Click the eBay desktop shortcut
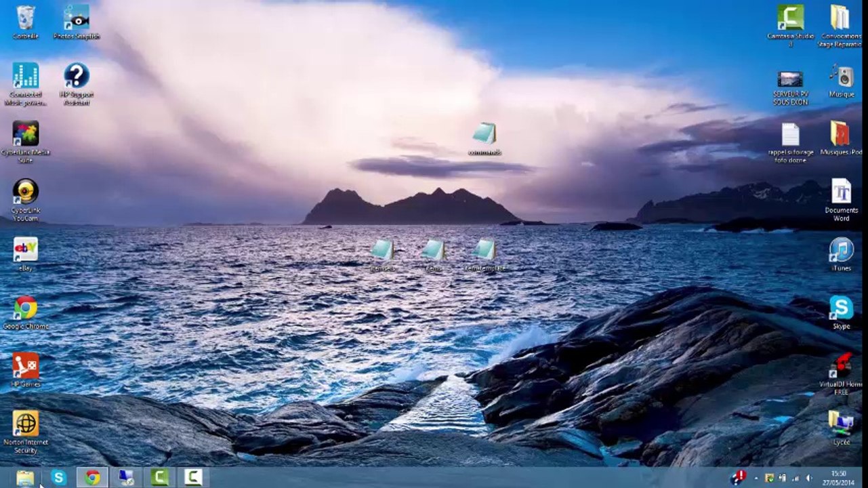This screenshot has height=488, width=868. click(25, 254)
